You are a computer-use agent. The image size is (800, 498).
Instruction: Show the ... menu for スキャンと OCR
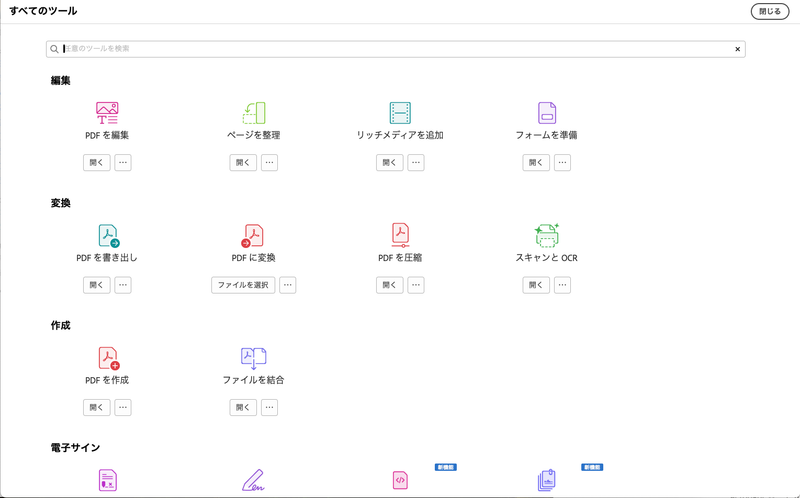562,285
